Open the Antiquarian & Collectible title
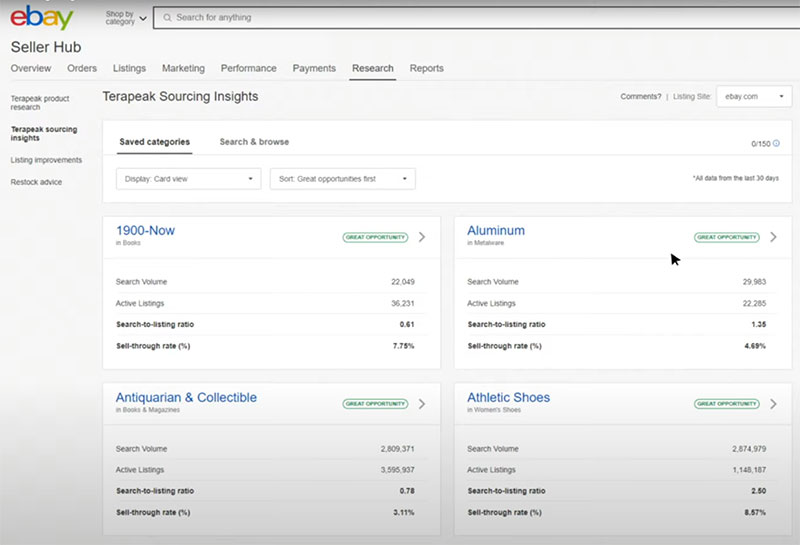This screenshot has width=800, height=545. tap(186, 398)
